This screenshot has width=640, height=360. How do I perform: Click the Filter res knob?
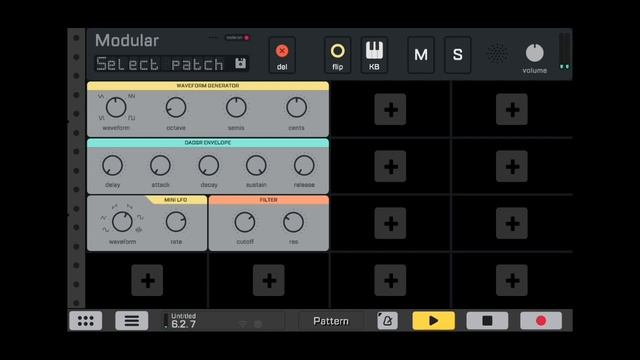click(293, 222)
